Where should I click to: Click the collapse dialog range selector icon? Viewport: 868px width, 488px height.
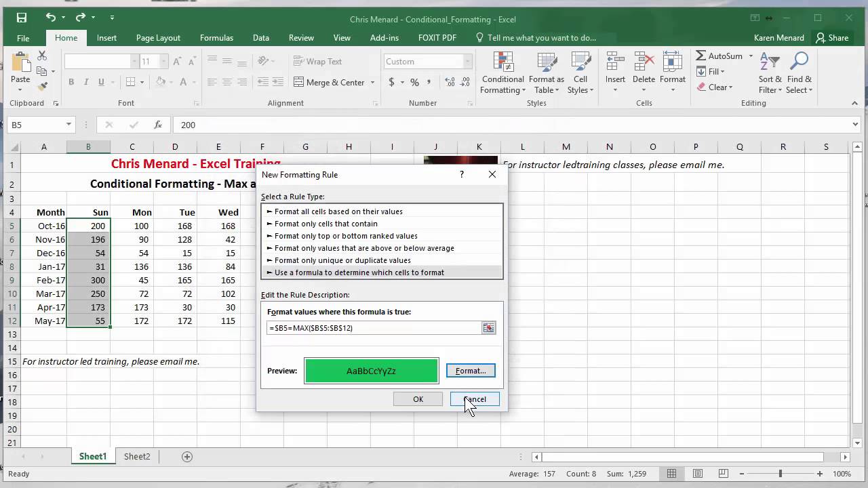coord(488,328)
